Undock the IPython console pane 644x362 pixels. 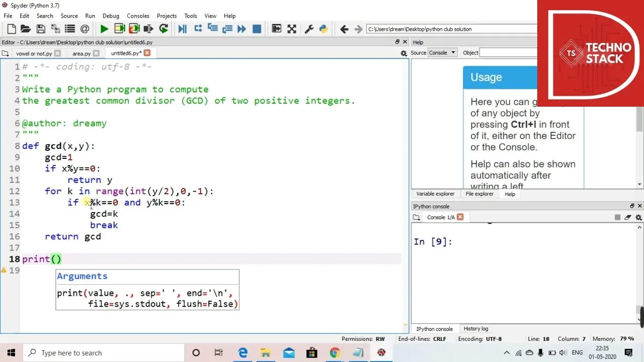point(632,206)
